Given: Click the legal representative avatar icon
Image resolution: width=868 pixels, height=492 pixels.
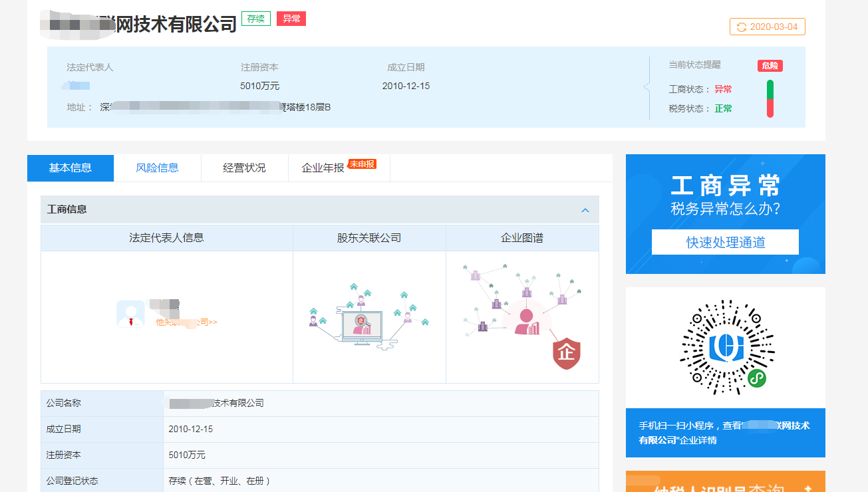Looking at the screenshot, I should (130, 314).
